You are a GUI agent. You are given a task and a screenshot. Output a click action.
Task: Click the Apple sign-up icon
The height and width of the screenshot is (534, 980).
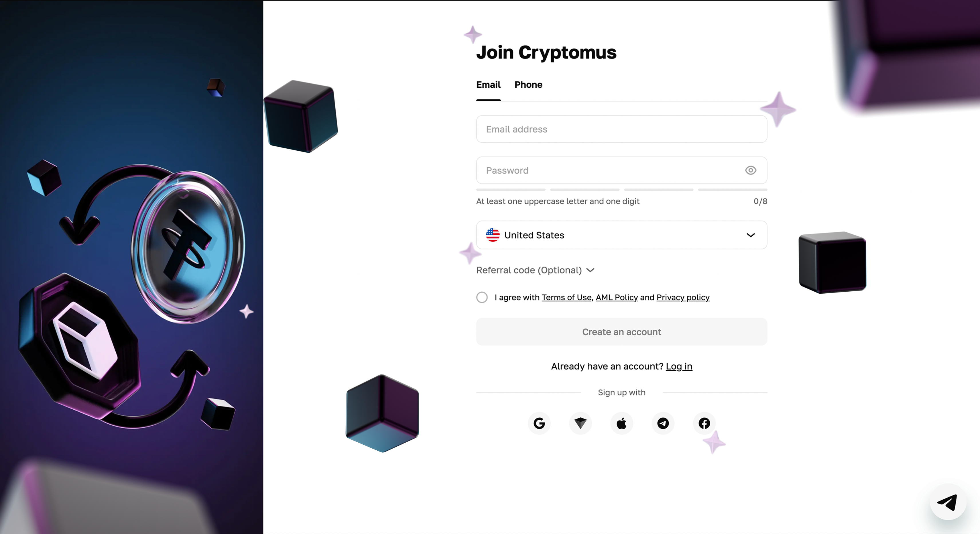(x=622, y=423)
